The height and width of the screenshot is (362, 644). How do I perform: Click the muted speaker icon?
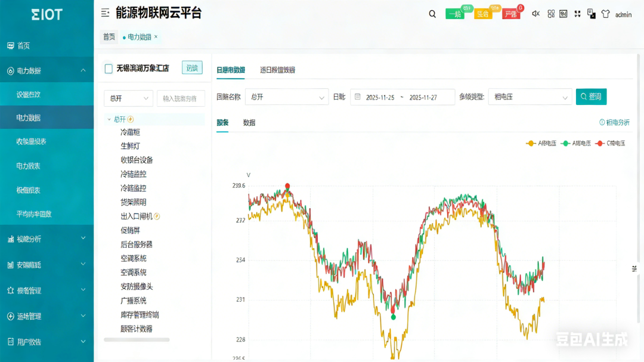[x=535, y=14]
